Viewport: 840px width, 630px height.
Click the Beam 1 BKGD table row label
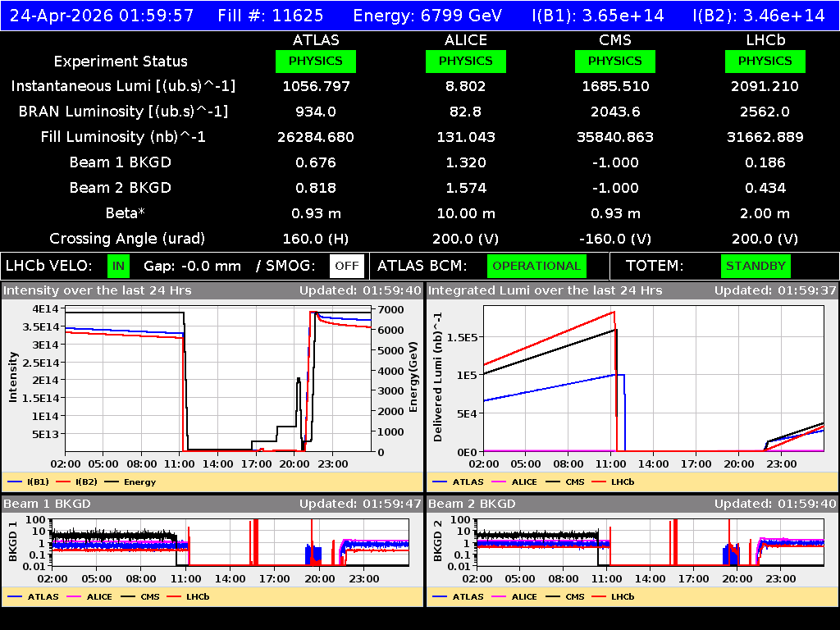121,162
